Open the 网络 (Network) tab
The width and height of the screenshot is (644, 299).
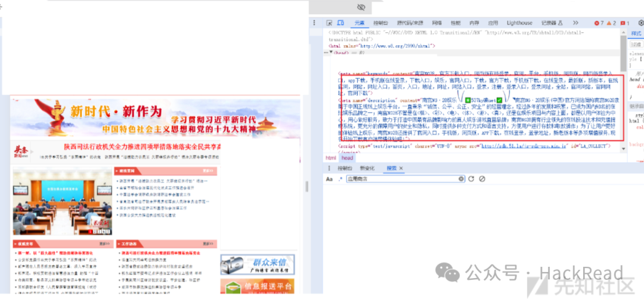[437, 23]
